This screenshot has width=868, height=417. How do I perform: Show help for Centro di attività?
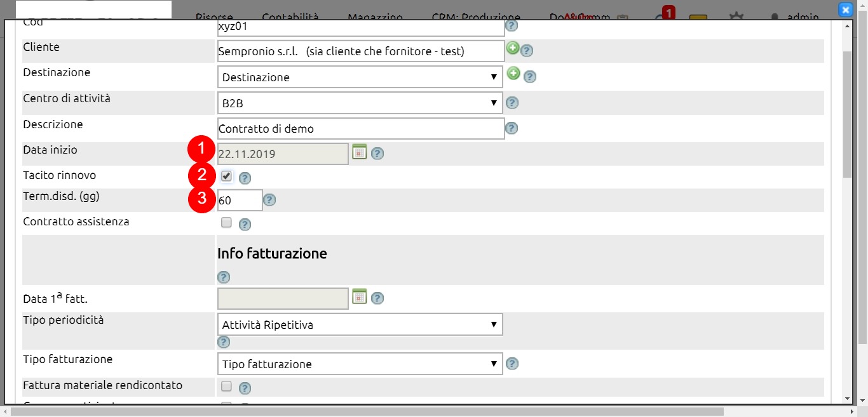[512, 103]
